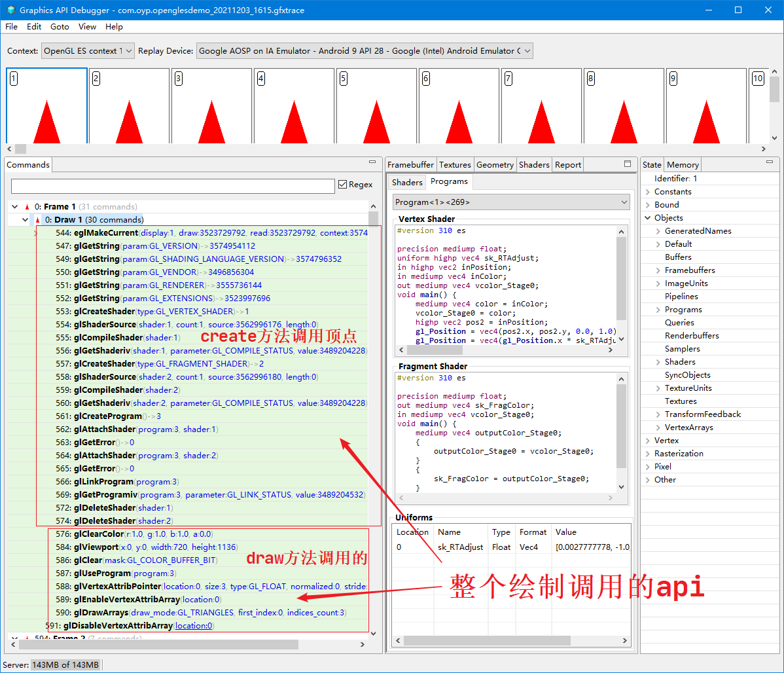Select the Shaders sub-tab next to Programs
The image size is (784, 673).
click(x=407, y=181)
